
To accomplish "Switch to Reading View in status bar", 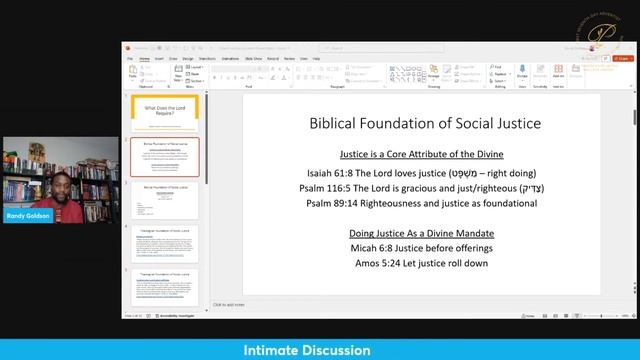I will point(566,316).
